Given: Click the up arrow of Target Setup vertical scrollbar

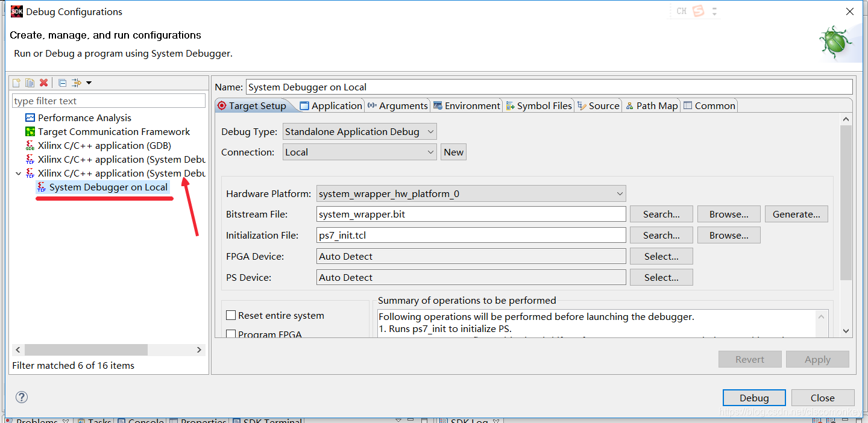Looking at the screenshot, I should click(846, 119).
